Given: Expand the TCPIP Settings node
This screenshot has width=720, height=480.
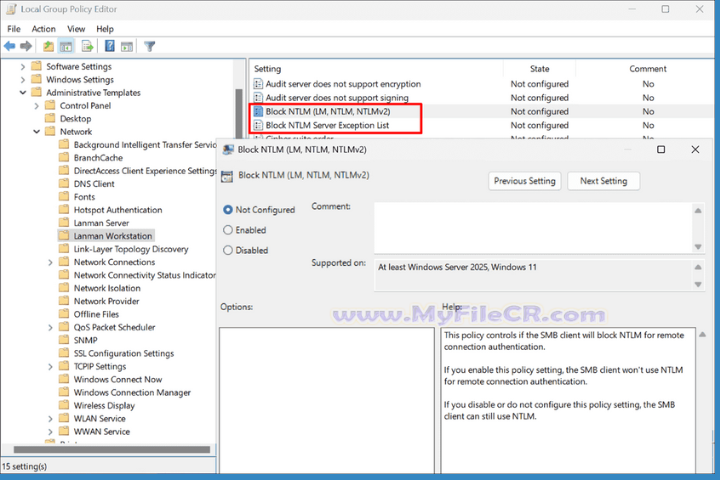Looking at the screenshot, I should pos(51,367).
